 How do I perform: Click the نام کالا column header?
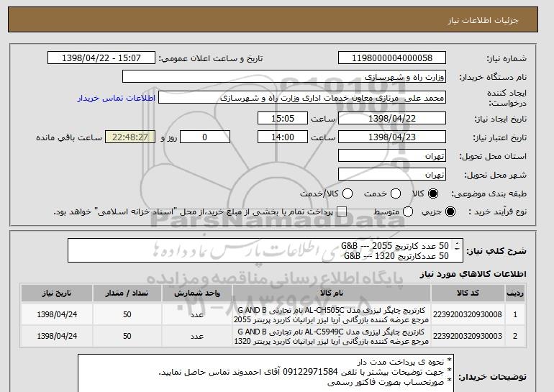[x=332, y=293]
